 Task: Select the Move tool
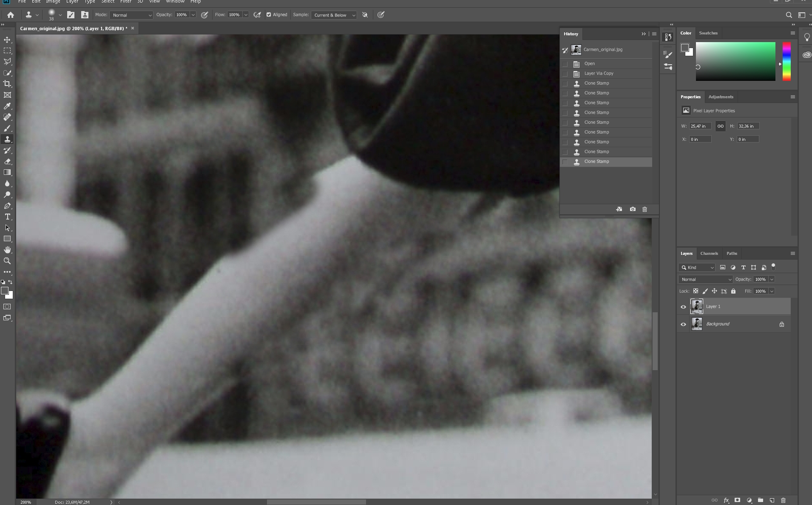click(7, 40)
